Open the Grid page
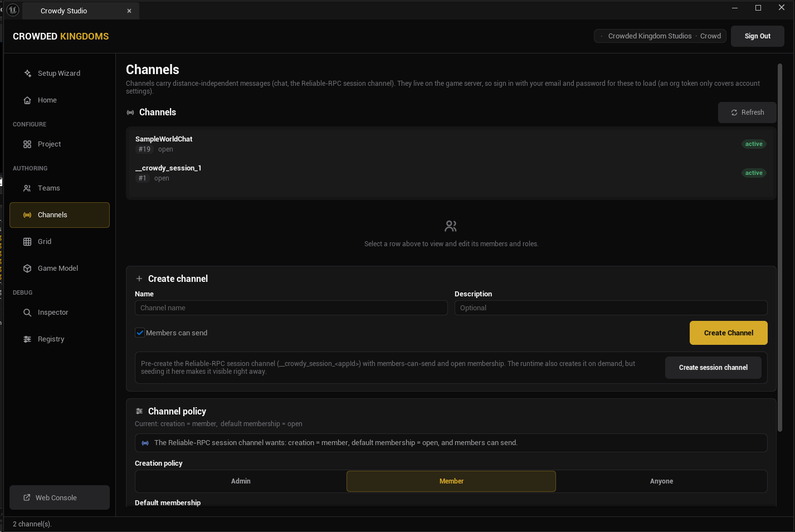Screen dimensions: 795x532 (60, 242)
